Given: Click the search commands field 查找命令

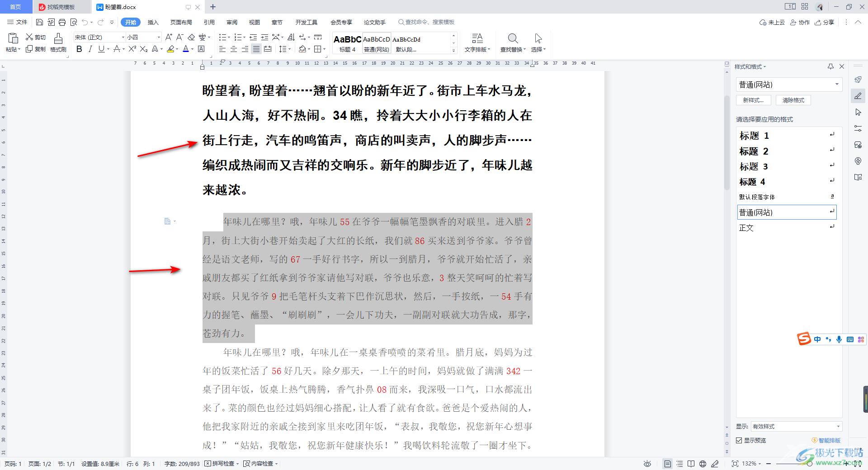Looking at the screenshot, I should pyautogui.click(x=426, y=22).
